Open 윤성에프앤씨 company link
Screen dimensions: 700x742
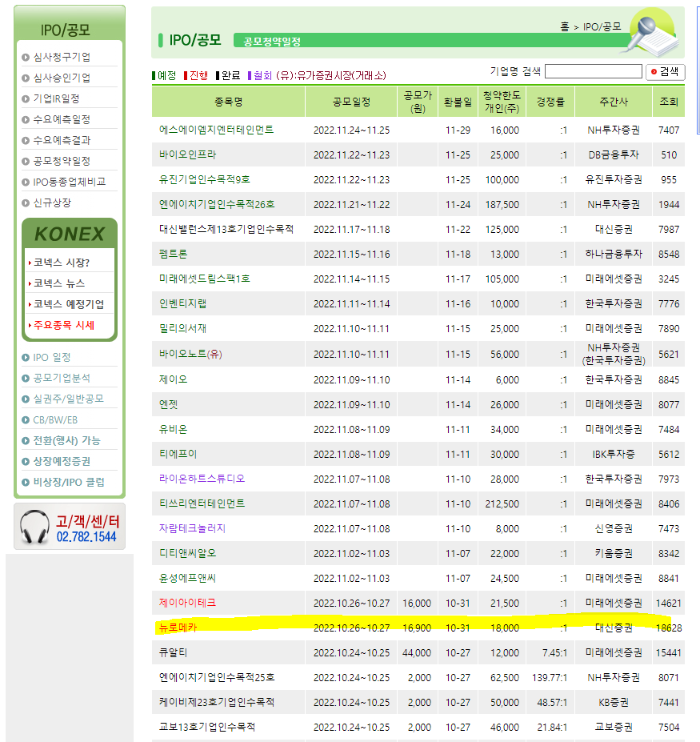(x=187, y=578)
